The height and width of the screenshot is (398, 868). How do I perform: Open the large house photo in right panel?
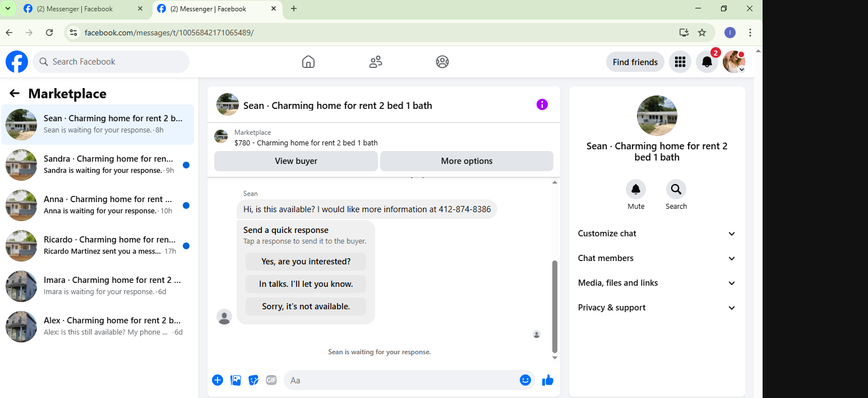657,116
